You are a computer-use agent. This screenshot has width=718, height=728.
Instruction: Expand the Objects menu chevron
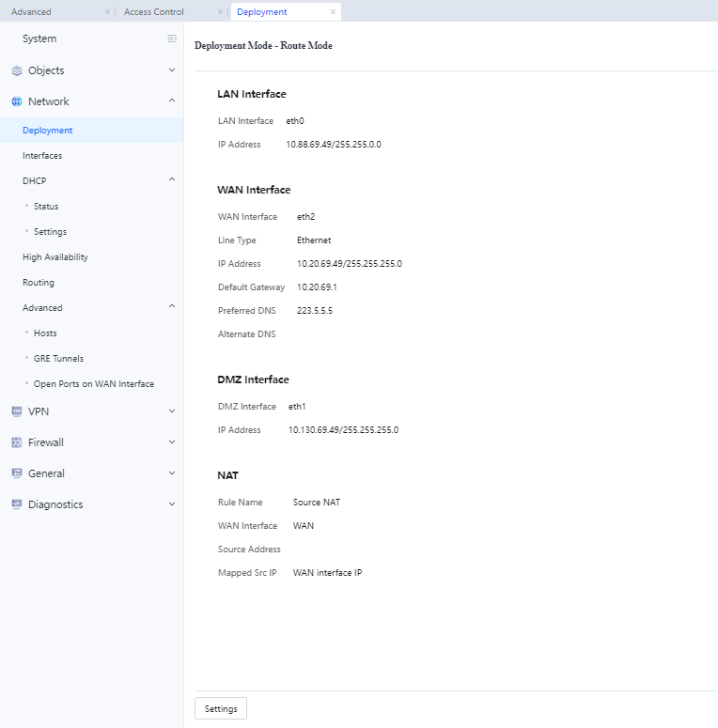(x=171, y=70)
